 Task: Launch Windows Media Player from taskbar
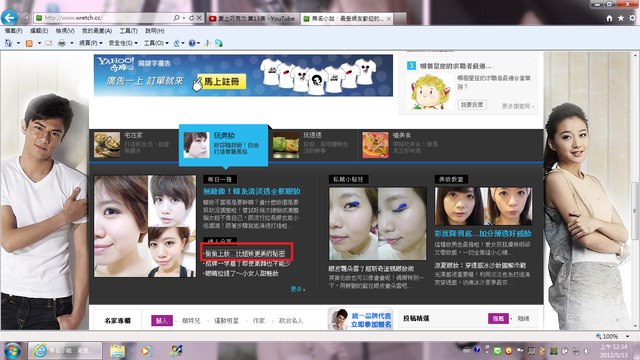click(145, 351)
